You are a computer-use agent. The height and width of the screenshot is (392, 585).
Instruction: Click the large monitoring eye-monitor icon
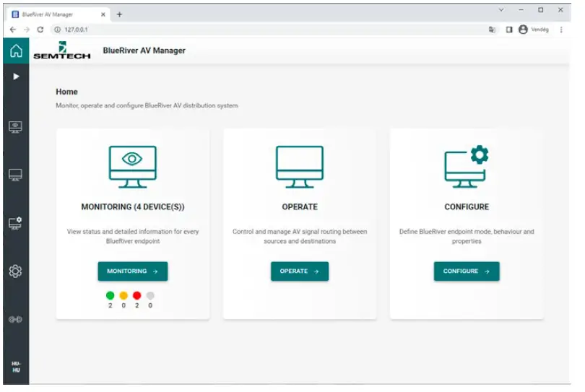click(x=133, y=167)
